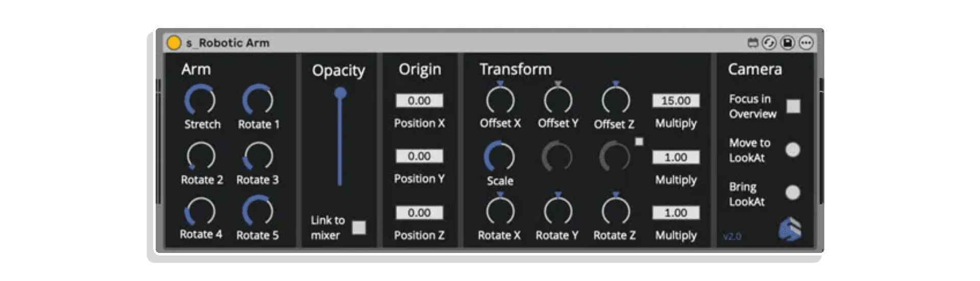Click the s_Robotic Arm device title
Image resolution: width=980 pixels, height=281 pixels.
pyautogui.click(x=228, y=43)
